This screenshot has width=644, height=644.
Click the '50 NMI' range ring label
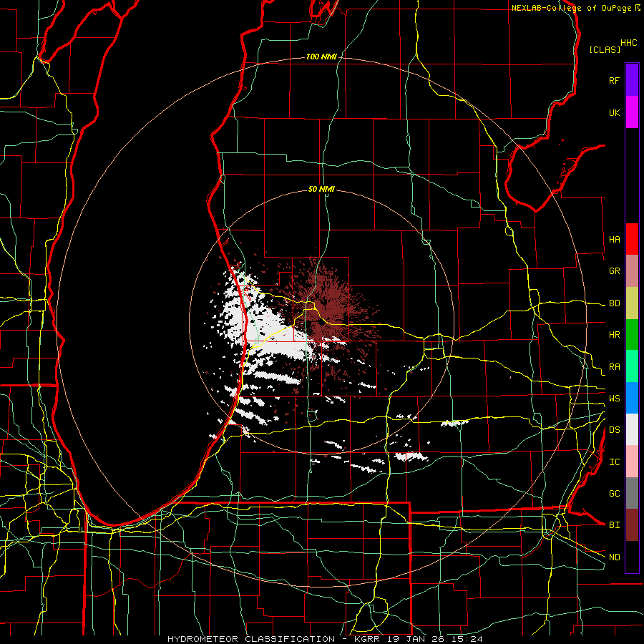pos(321,189)
